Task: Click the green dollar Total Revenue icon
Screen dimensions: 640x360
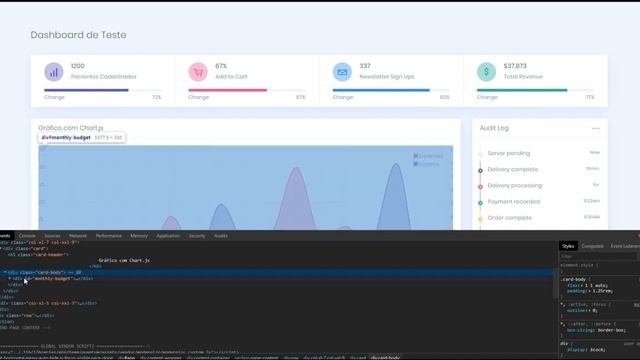Action: coord(486,72)
